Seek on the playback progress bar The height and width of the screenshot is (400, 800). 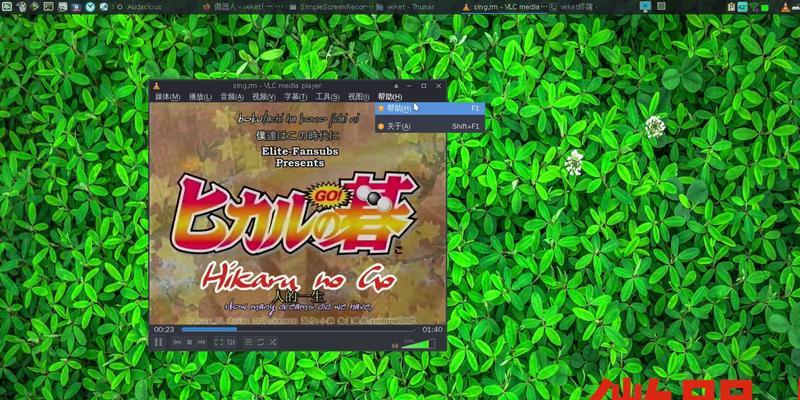(298, 330)
